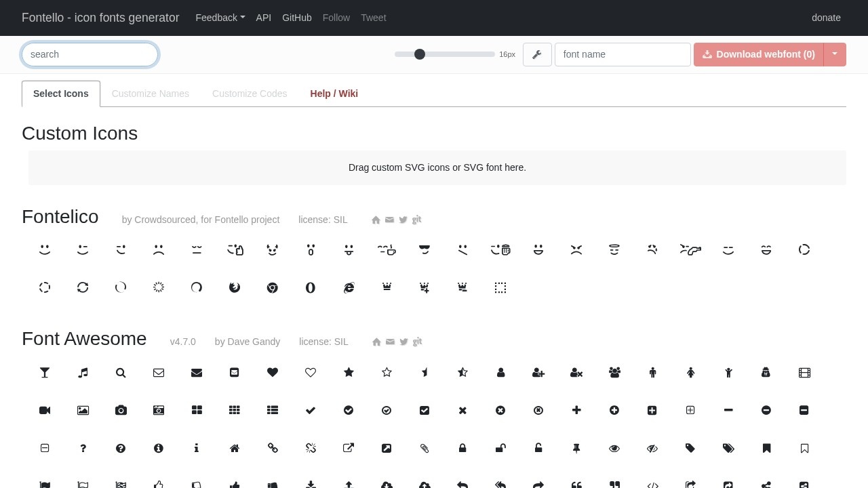Open settings with the wrench button
Image resolution: width=868 pixels, height=488 pixels.
pos(537,54)
